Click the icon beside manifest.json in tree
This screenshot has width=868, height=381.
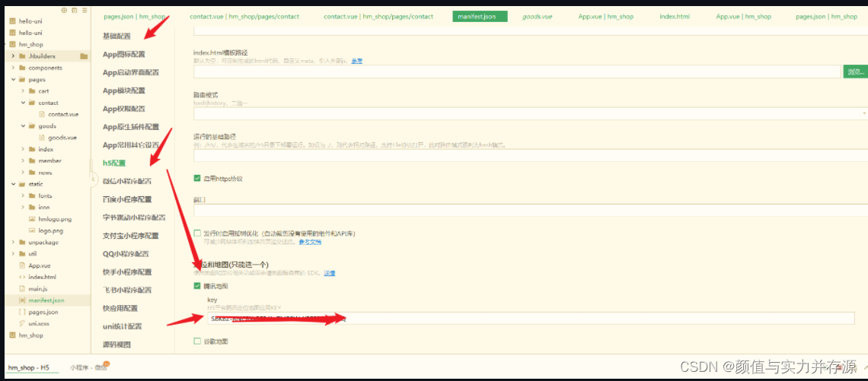click(x=22, y=300)
